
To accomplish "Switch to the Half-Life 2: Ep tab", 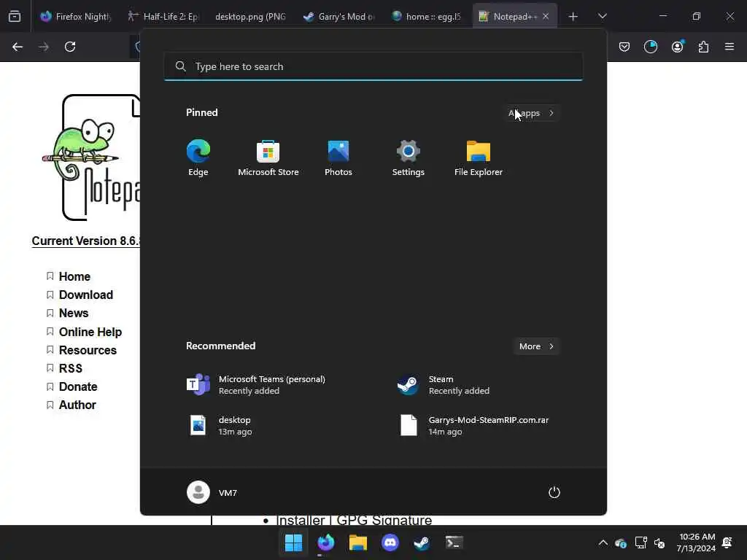I will [x=163, y=16].
